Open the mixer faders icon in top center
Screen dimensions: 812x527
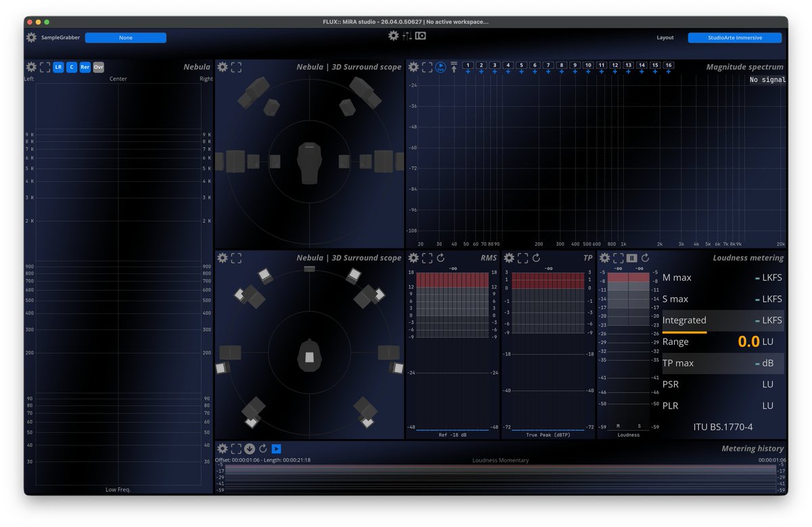[x=407, y=36]
